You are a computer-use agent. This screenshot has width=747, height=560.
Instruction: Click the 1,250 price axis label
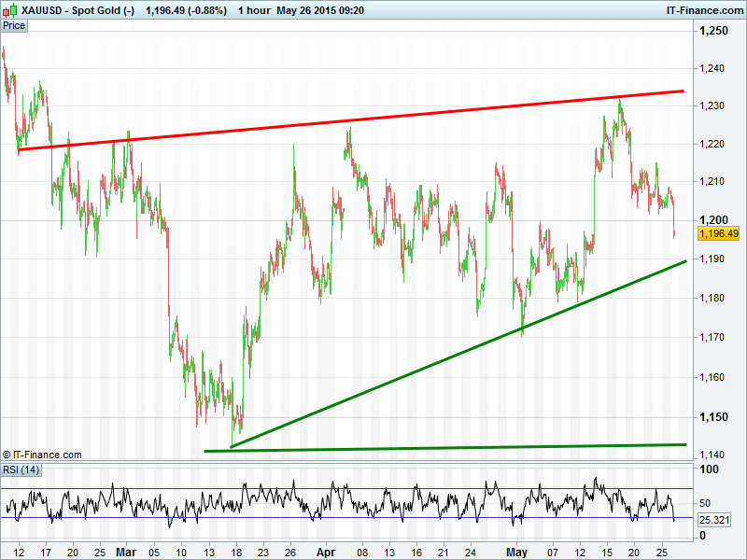coord(714,31)
